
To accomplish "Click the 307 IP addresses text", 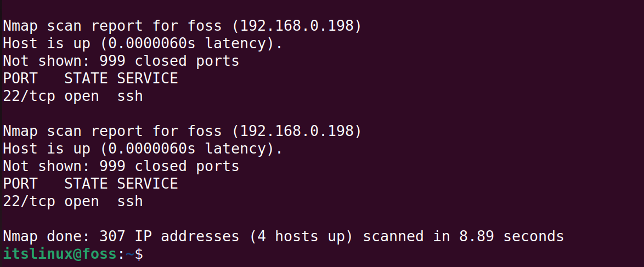I will pyautogui.click(x=169, y=237).
